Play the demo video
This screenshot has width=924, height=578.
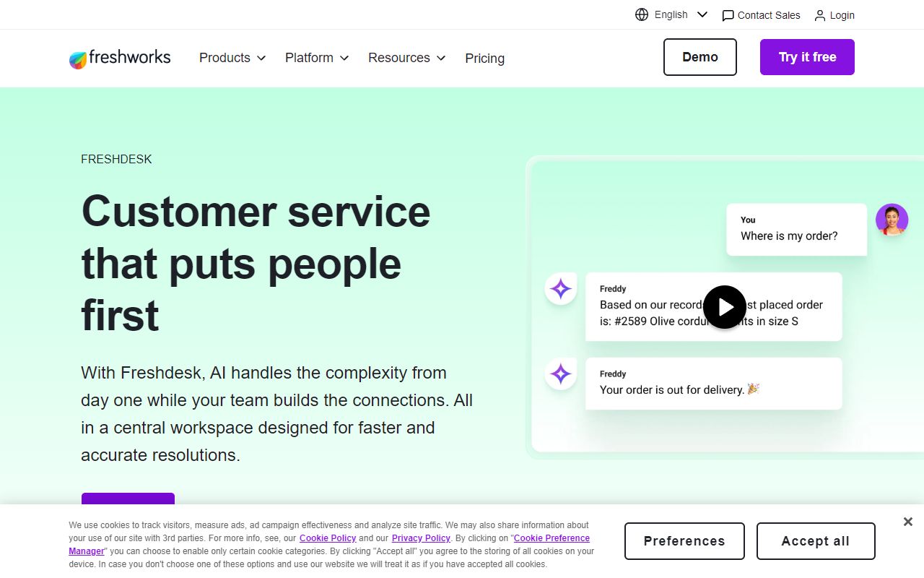pyautogui.click(x=724, y=306)
